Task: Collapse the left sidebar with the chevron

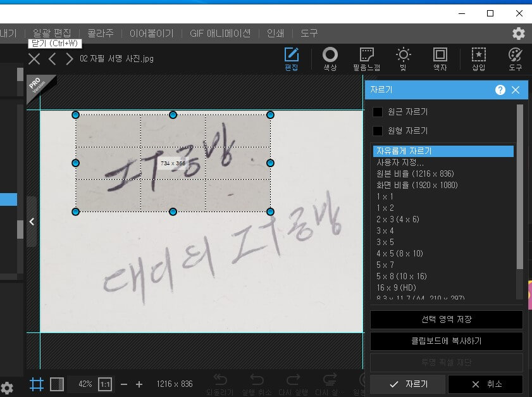Action: click(31, 222)
